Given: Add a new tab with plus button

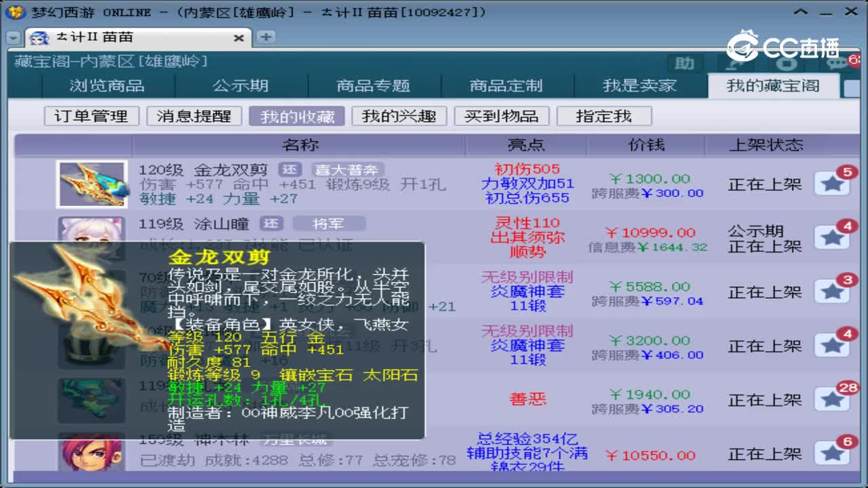Looking at the screenshot, I should coord(266,37).
